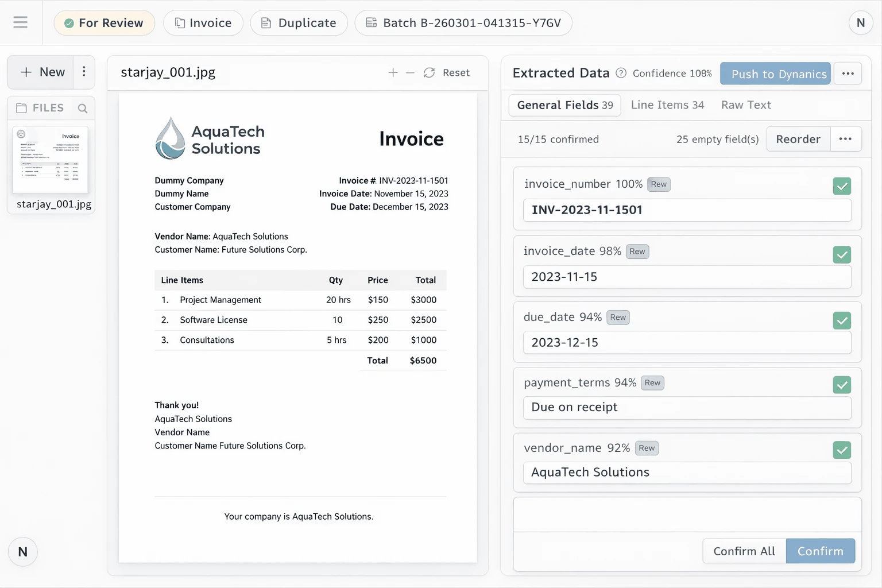882x588 pixels.
Task: Open the hamburger menu
Action: 21,22
